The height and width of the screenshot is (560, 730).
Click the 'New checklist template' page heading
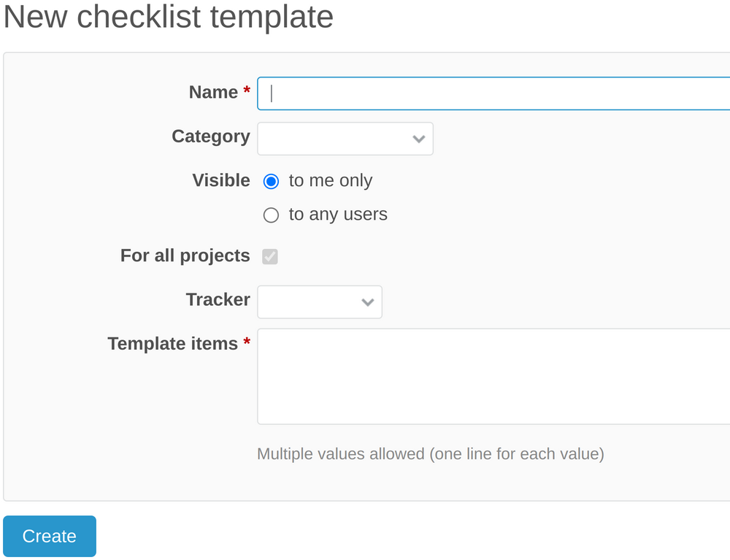[166, 17]
